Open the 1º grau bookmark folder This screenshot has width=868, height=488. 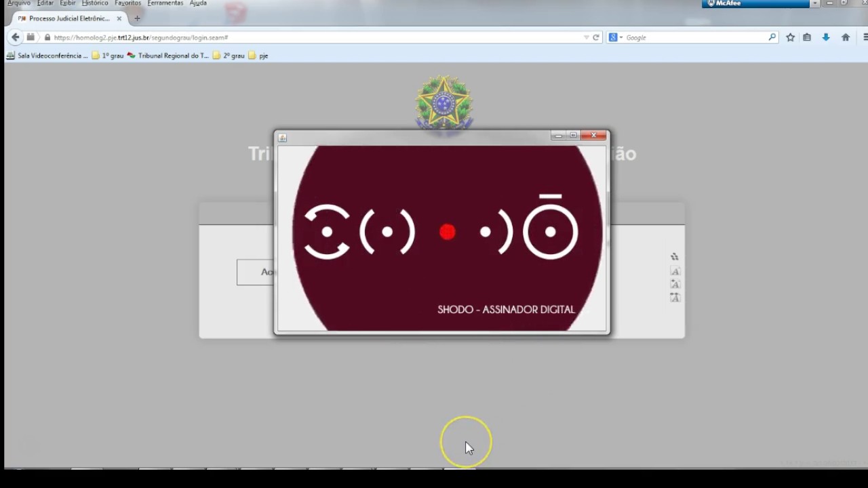click(107, 56)
